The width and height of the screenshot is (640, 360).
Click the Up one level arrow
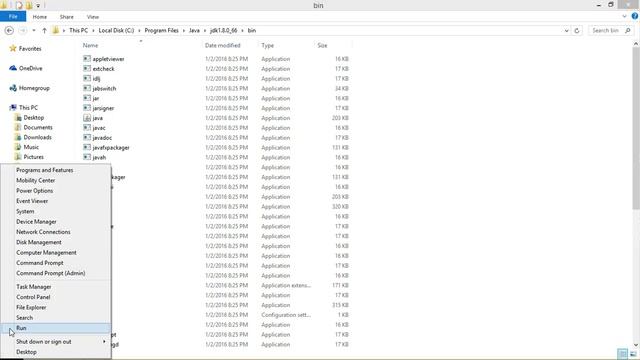(x=44, y=31)
